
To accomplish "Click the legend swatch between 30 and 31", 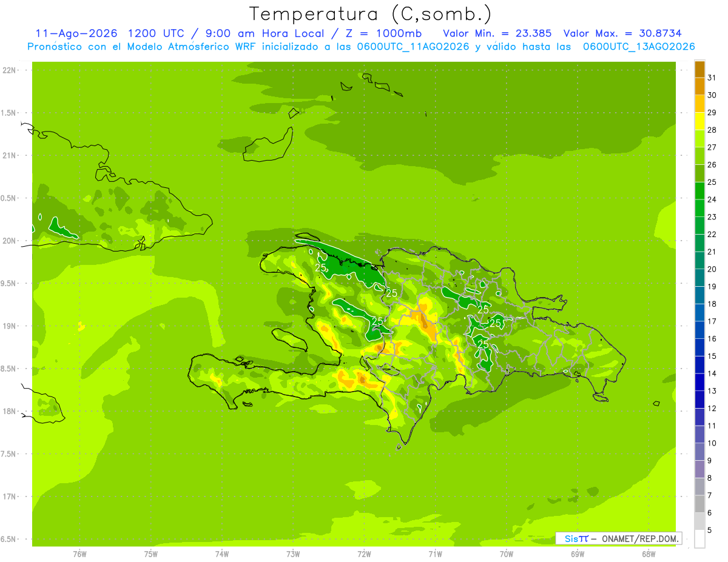I will point(699,87).
